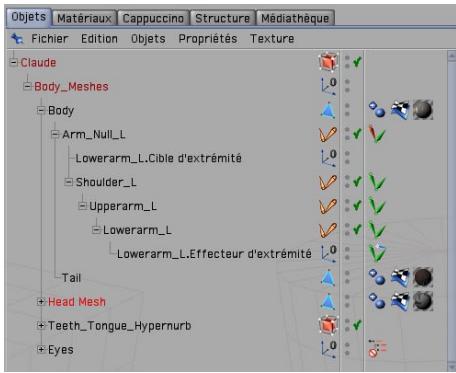Click the polygon object icon for Tail
This screenshot has width=456, height=373.
click(328, 278)
